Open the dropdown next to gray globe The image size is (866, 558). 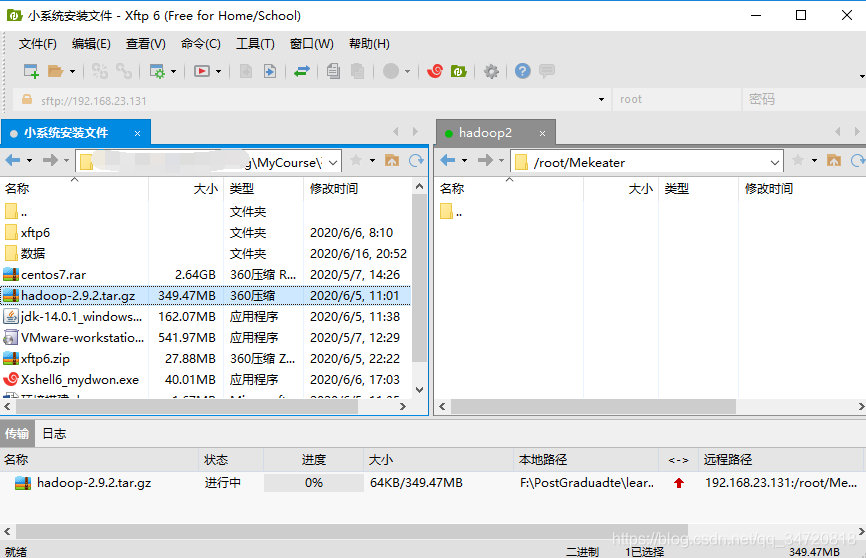tap(408, 71)
